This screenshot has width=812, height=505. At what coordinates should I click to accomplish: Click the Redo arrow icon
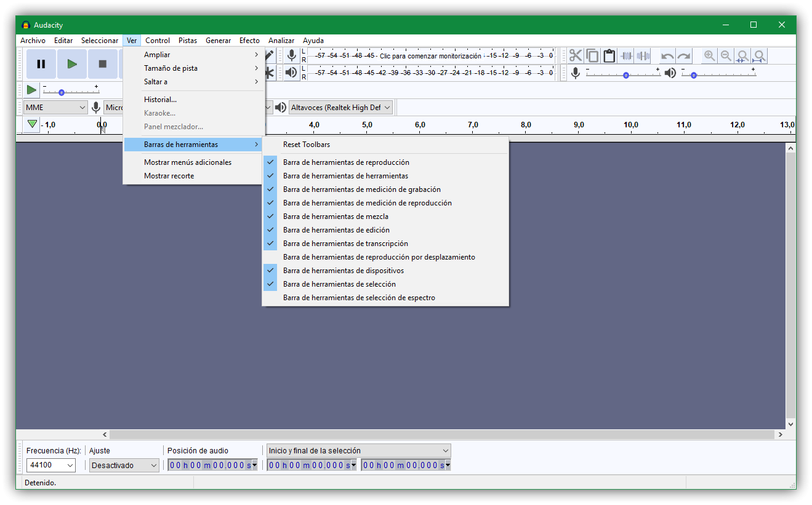click(x=684, y=56)
